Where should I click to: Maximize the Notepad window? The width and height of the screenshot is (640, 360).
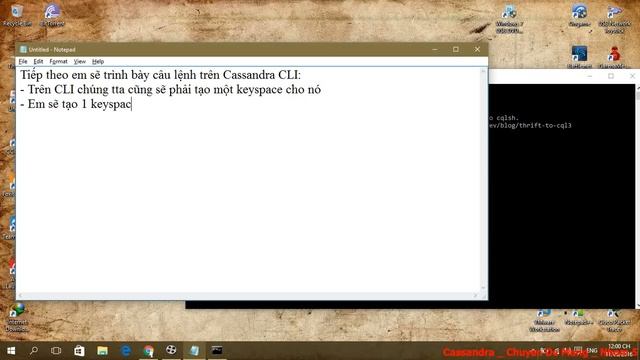click(x=456, y=49)
